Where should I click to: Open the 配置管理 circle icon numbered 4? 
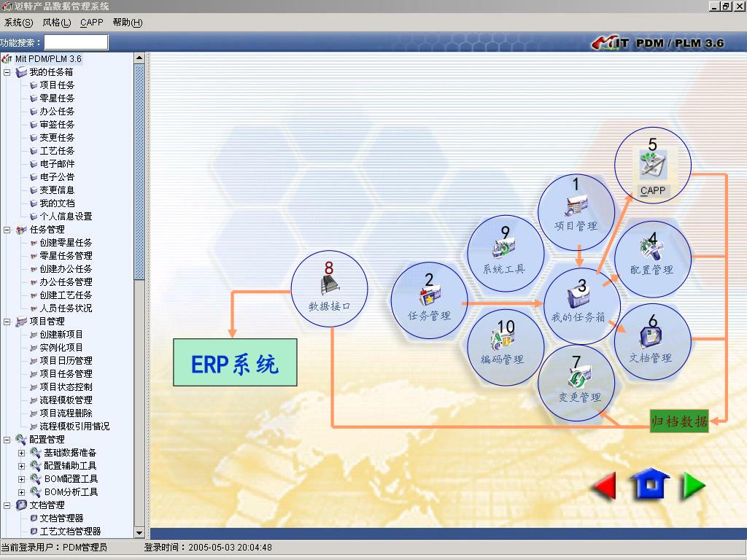click(653, 259)
